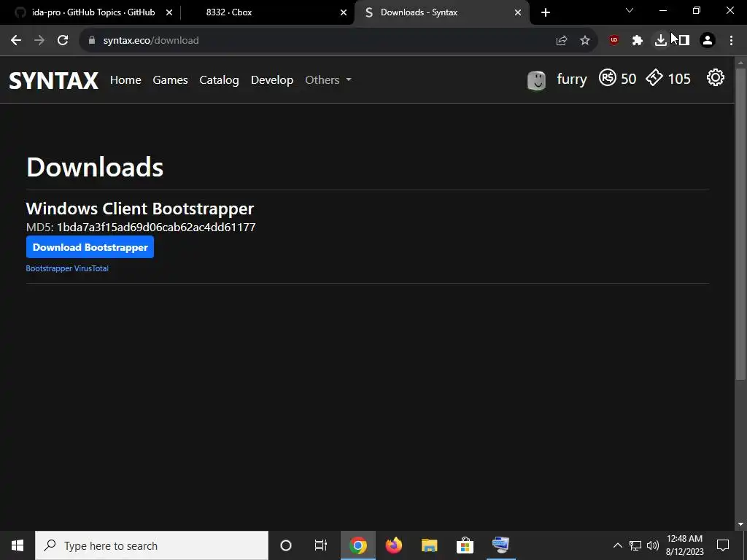Click the 50 Robux balance
Viewport: 747px width, 560px height.
[628, 79]
